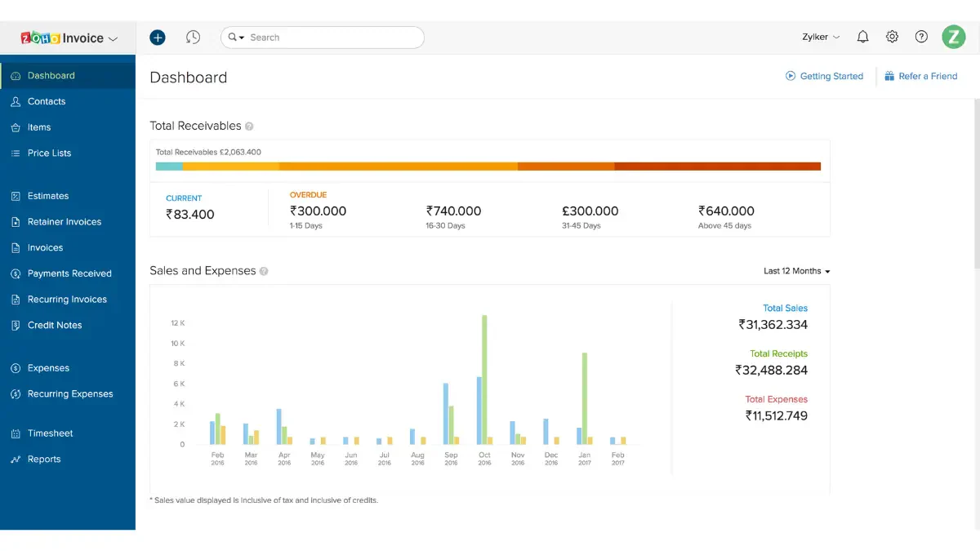Select Payments Received in sidebar
The width and height of the screenshot is (980, 551).
click(68, 273)
